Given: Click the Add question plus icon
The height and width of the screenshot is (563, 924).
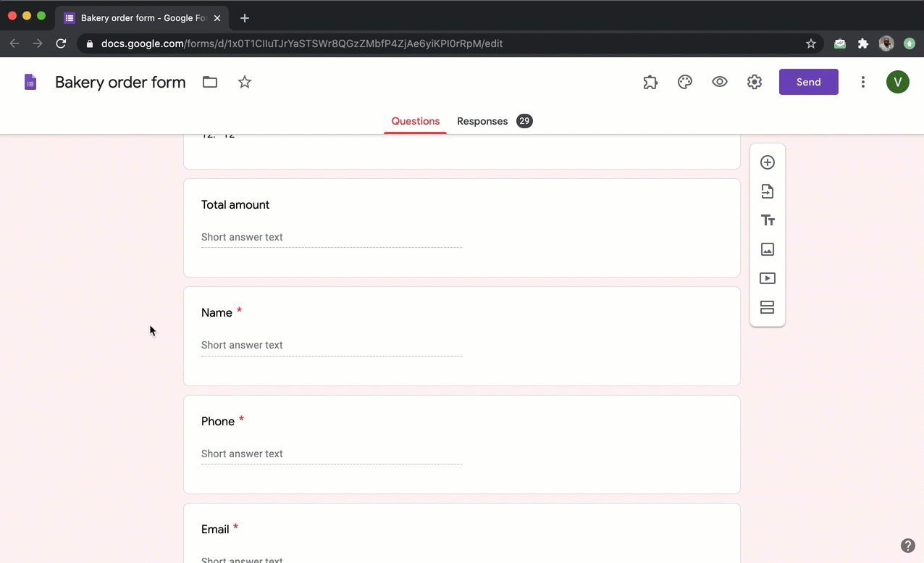Looking at the screenshot, I should click(768, 162).
